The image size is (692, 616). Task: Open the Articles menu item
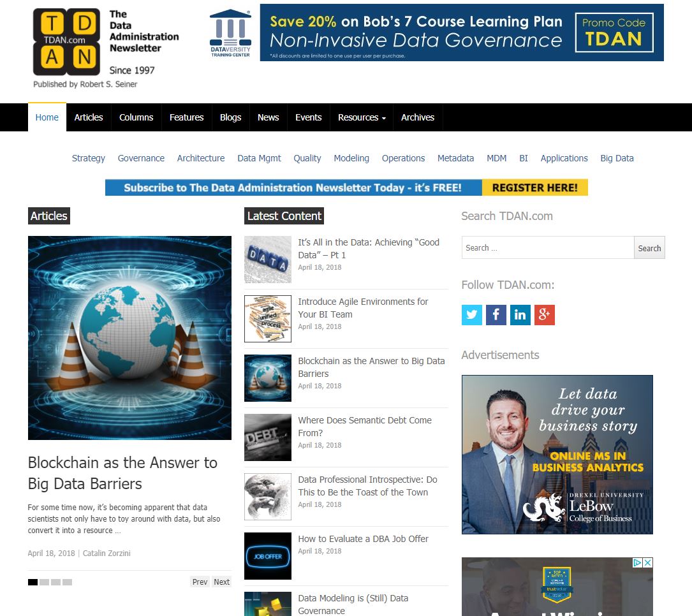pos(88,117)
